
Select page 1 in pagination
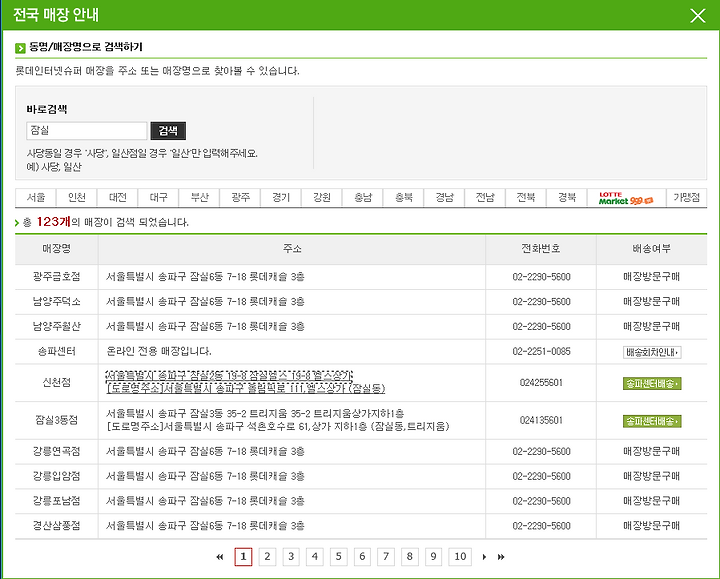(243, 557)
